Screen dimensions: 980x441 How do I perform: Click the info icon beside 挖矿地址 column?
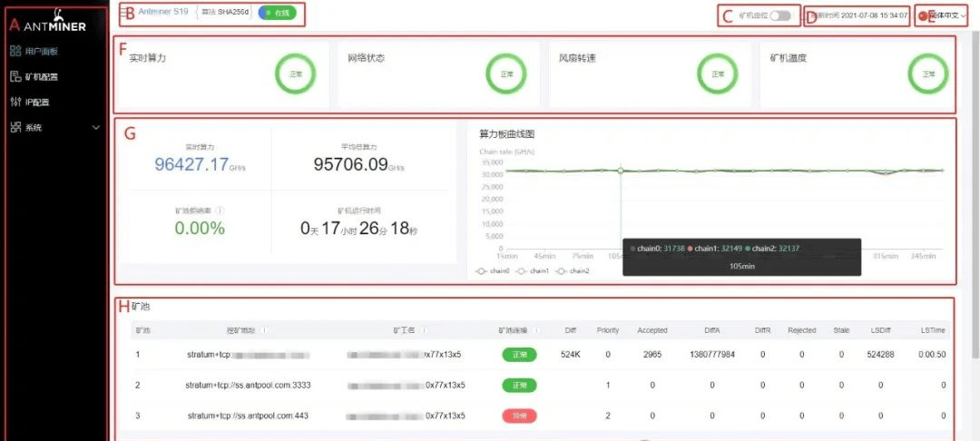click(x=264, y=330)
